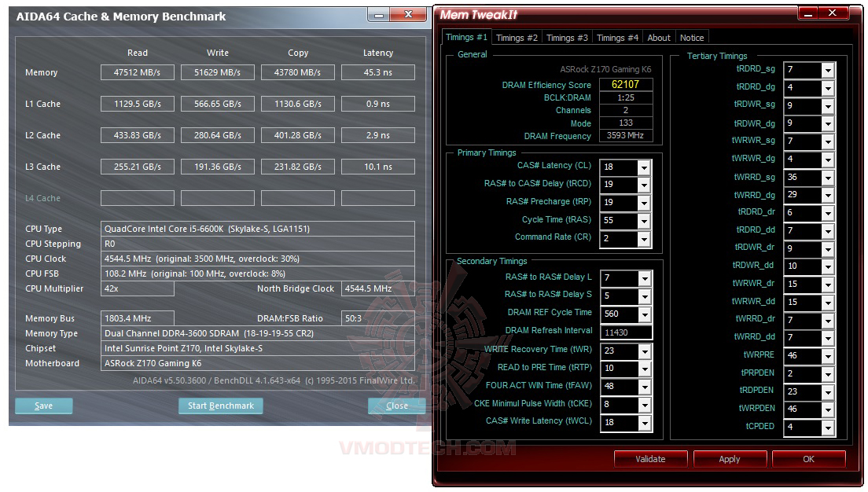Expand RAS# to RAS# Delay S dropdown
The image size is (868, 492).
coord(645,296)
